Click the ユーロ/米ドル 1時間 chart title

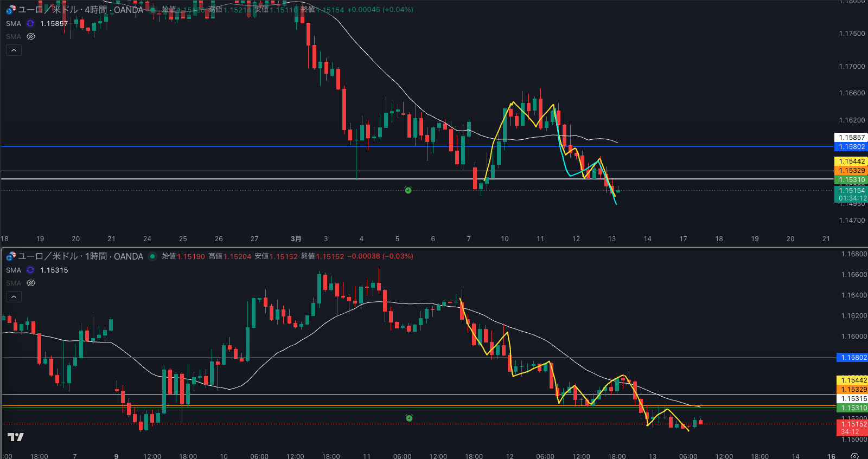tap(80, 256)
